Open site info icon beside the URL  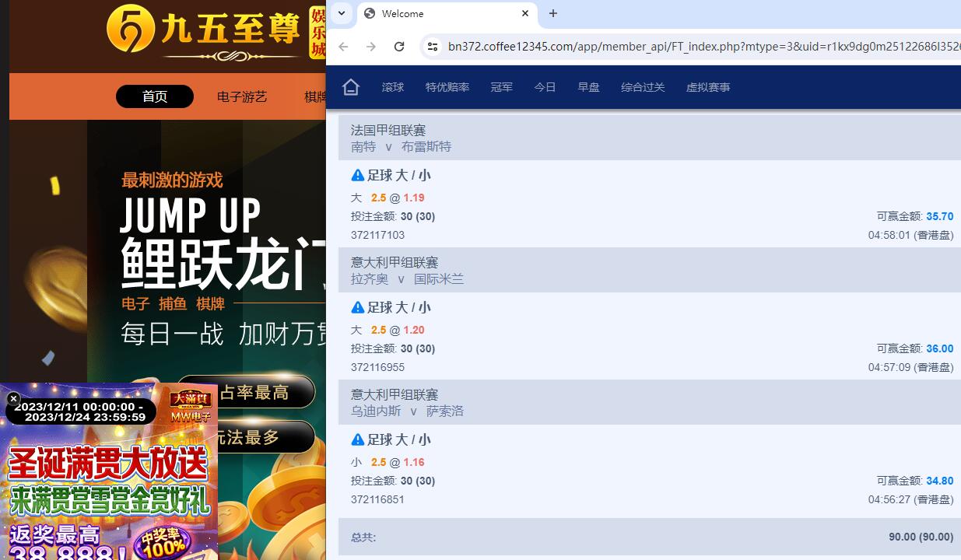[433, 47]
